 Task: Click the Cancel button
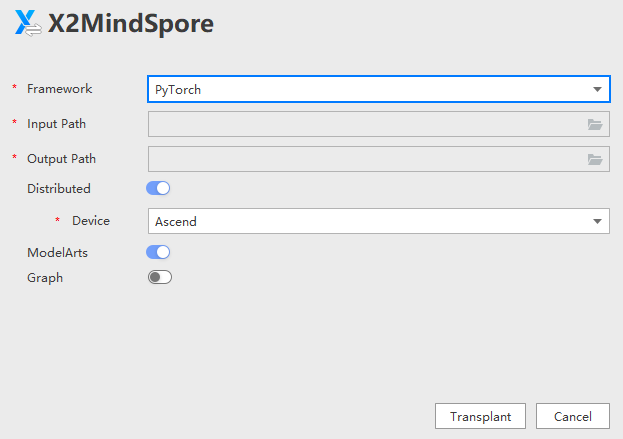573,416
